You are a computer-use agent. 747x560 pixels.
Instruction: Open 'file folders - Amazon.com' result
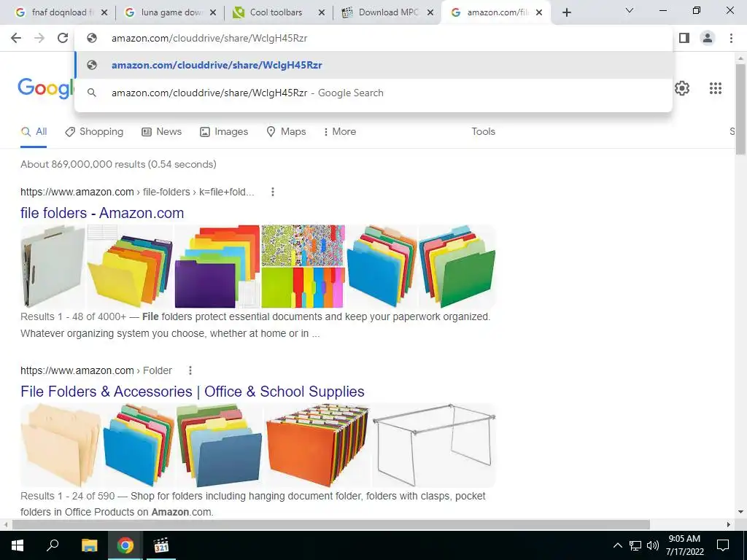[x=102, y=213]
